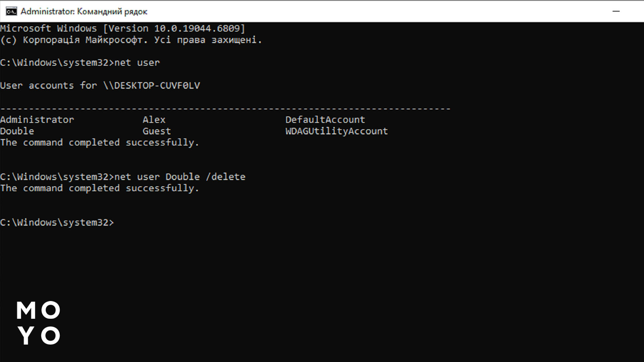Minimize the Command Prompt window
644x362 pixels.
point(616,11)
